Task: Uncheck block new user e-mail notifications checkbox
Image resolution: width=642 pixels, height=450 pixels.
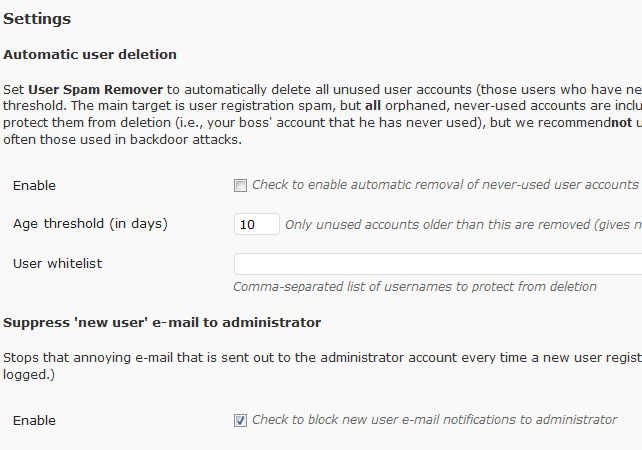Action: pyautogui.click(x=240, y=421)
